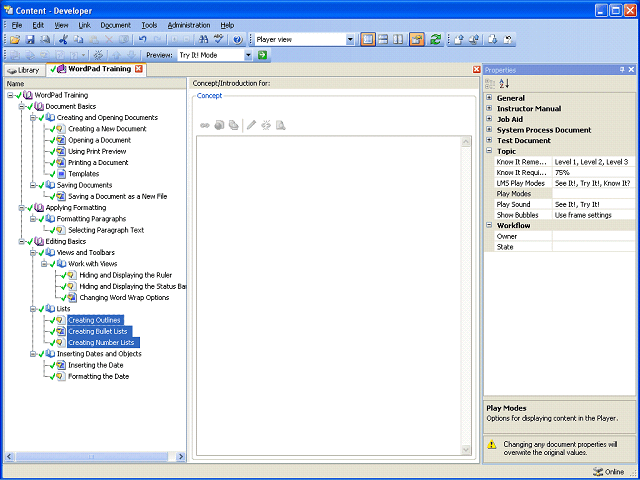Click the Know It Required 75% value
Image resolution: width=640 pixels, height=480 pixels.
click(x=594, y=173)
